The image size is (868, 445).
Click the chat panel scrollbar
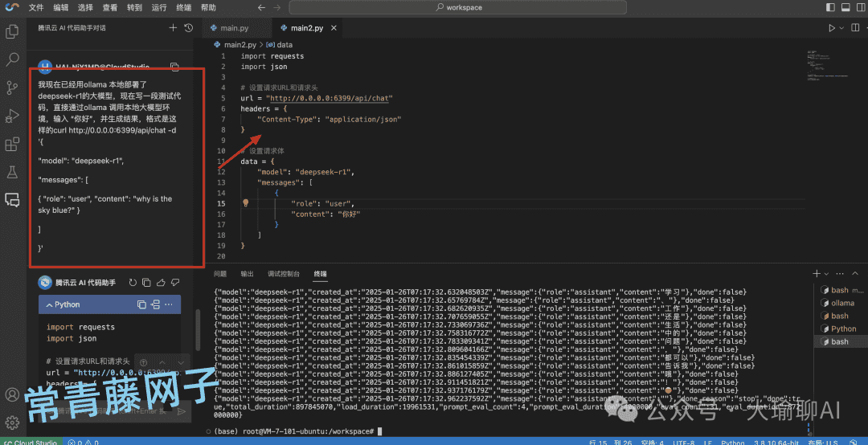(x=197, y=330)
